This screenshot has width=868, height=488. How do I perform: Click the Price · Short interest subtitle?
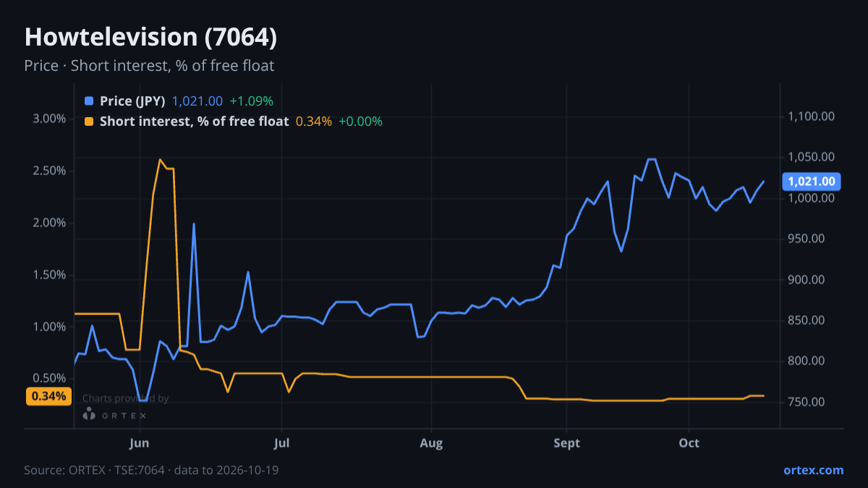click(149, 66)
